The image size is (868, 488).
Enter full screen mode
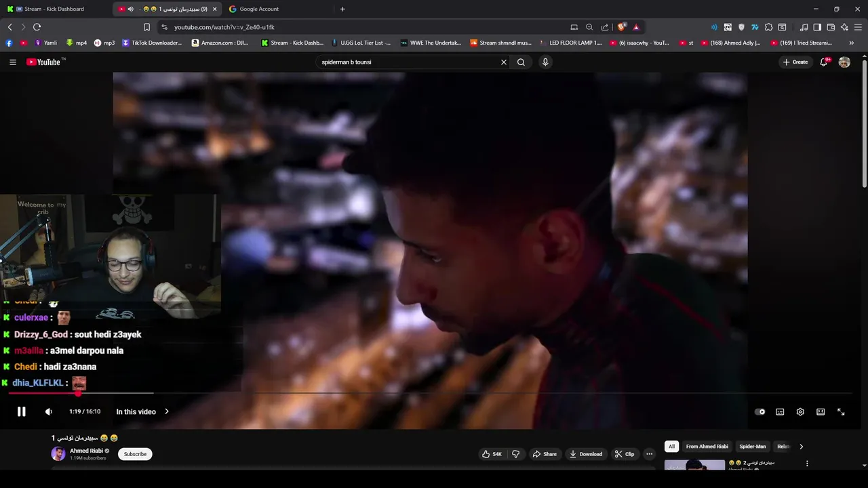coord(841,411)
